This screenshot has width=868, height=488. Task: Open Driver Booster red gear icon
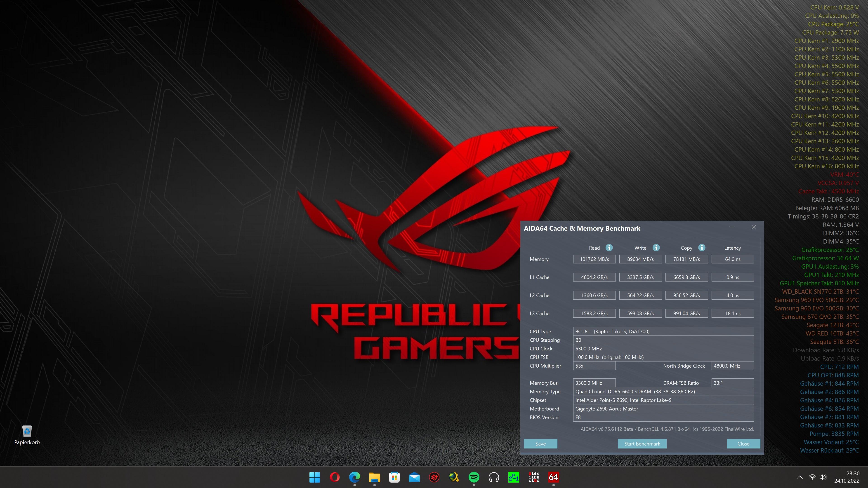(x=434, y=477)
